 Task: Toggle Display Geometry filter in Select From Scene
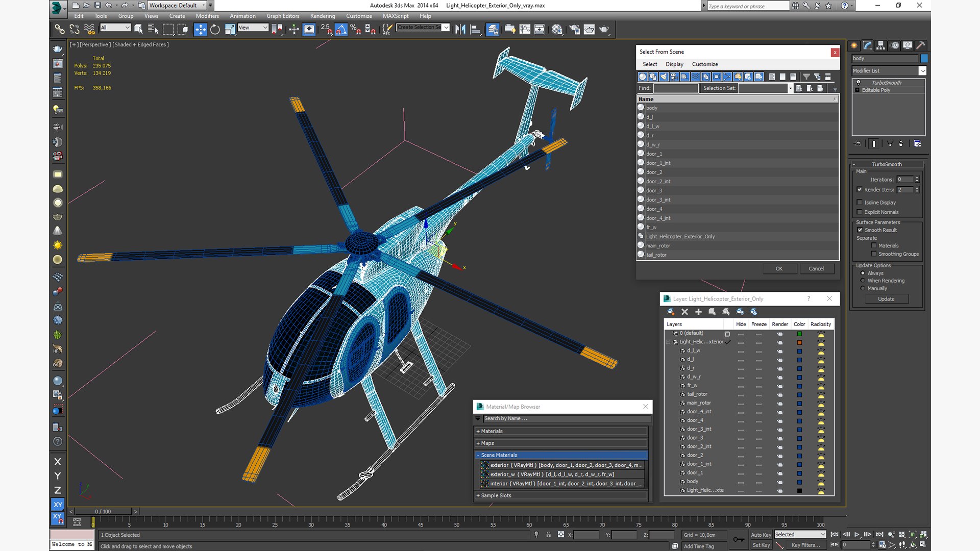(x=643, y=77)
